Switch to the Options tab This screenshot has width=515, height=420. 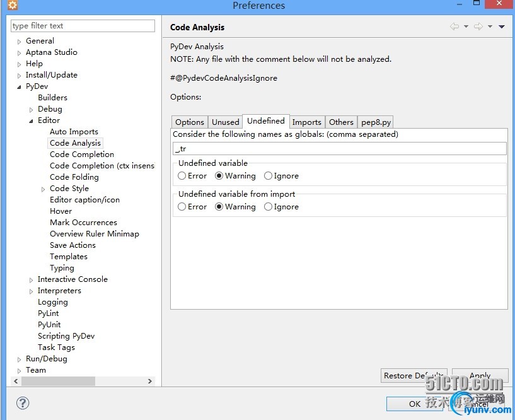190,122
